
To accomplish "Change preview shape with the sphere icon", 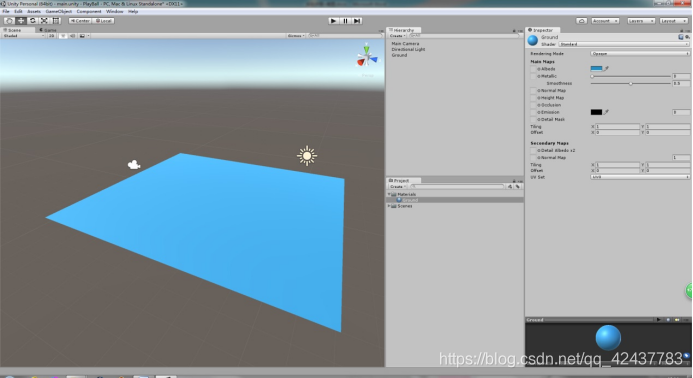I will click(668, 320).
